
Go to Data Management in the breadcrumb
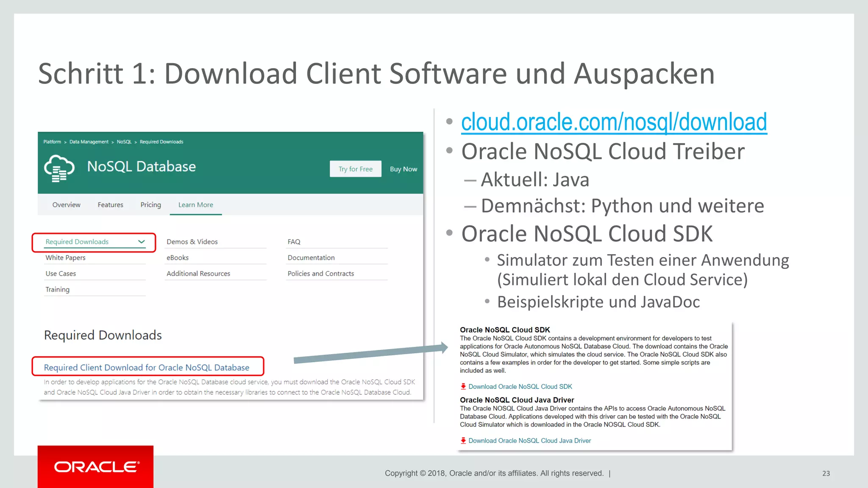89,141
